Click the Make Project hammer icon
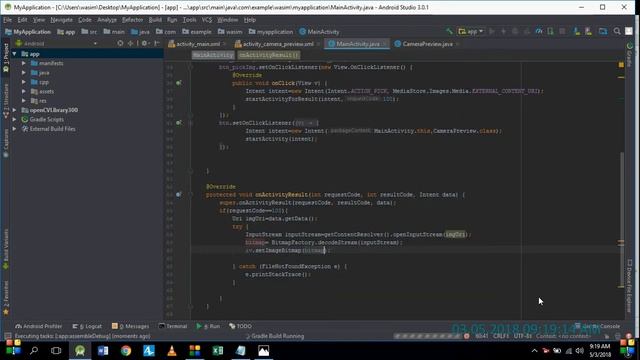Viewport: 640px width, 360px height. 449,31
